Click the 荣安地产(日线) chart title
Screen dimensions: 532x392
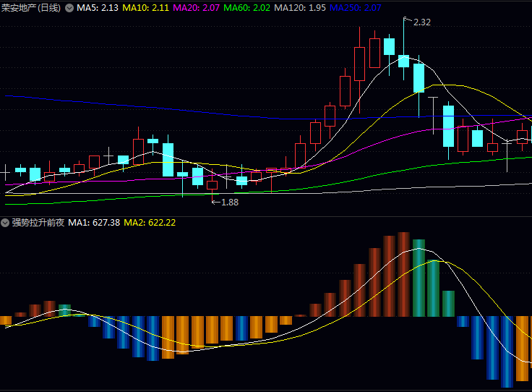pyautogui.click(x=31, y=8)
